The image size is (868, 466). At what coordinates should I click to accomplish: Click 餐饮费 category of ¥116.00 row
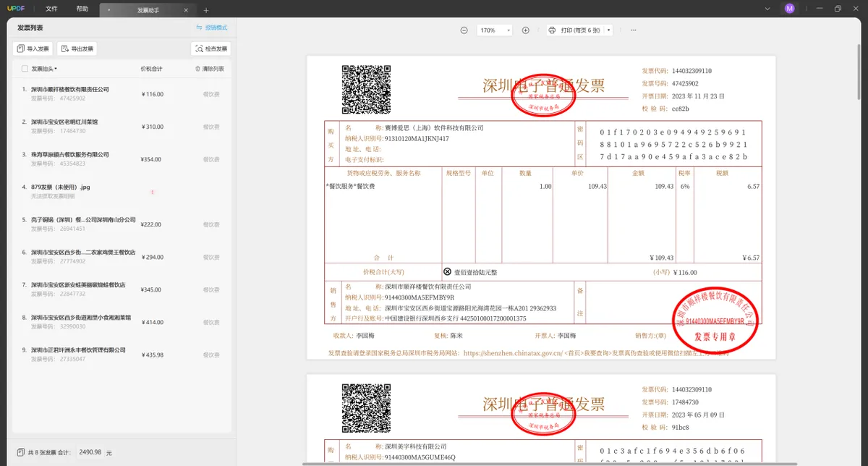coord(211,94)
